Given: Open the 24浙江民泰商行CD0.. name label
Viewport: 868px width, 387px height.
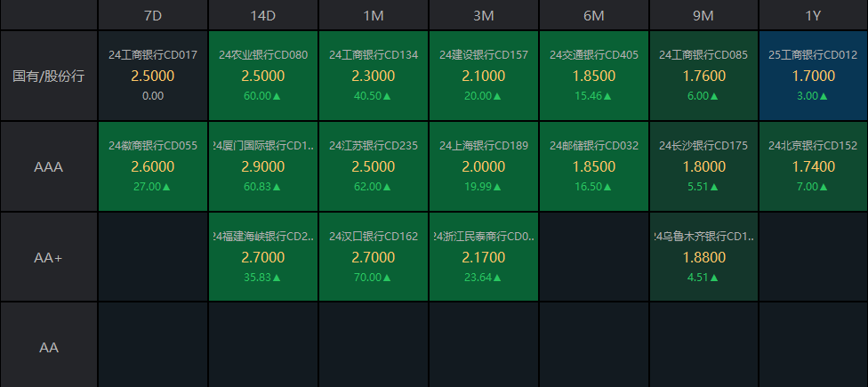Looking at the screenshot, I should pyautogui.click(x=483, y=237).
